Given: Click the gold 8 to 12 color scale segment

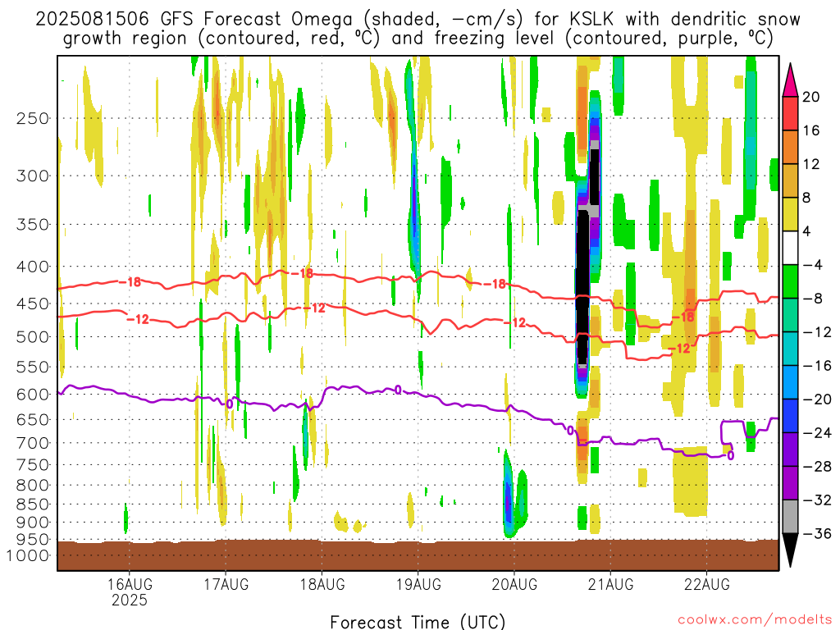Looking at the screenshot, I should pyautogui.click(x=790, y=181).
